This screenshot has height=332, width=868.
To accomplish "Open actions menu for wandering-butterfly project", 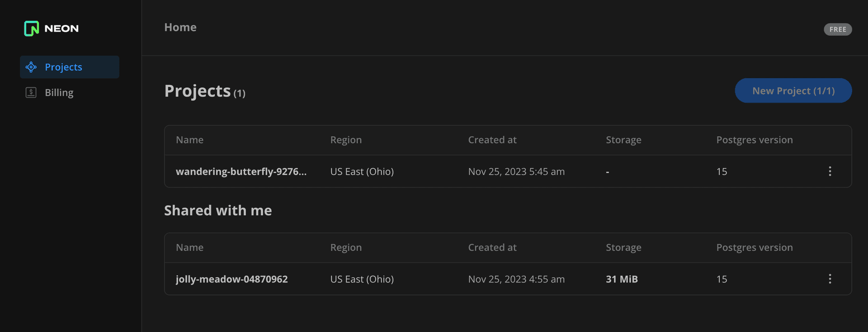I will pos(830,171).
